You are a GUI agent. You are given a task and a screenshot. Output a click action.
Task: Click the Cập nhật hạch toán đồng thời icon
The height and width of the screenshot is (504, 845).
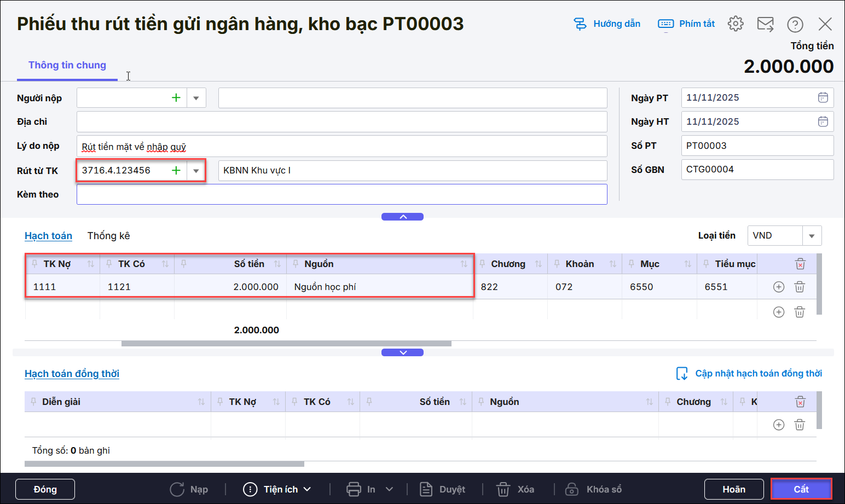click(682, 373)
